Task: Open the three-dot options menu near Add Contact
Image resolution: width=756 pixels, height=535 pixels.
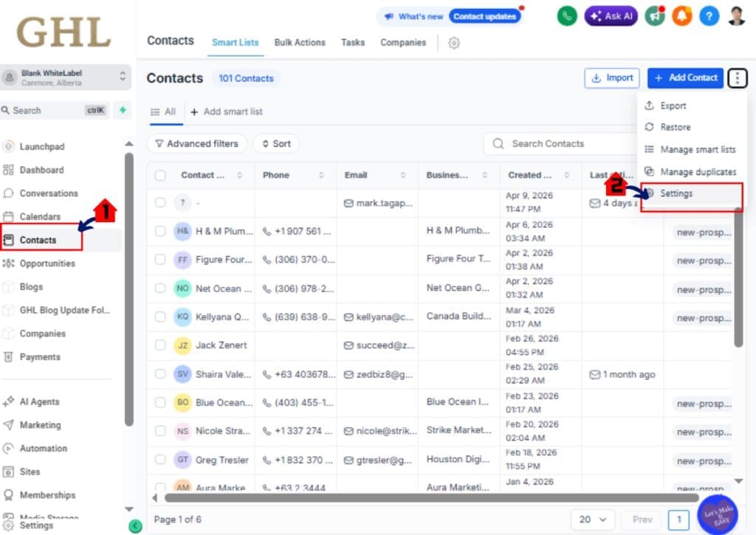Action: tap(737, 77)
